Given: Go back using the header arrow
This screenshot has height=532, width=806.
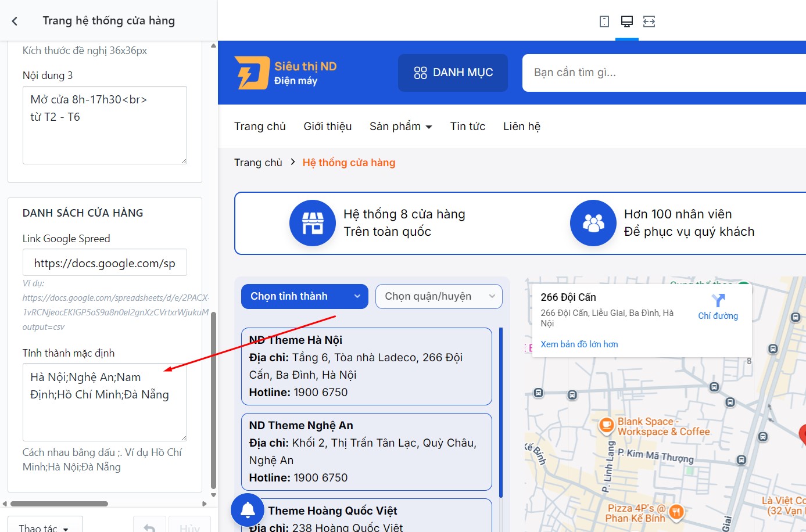Looking at the screenshot, I should coord(15,21).
